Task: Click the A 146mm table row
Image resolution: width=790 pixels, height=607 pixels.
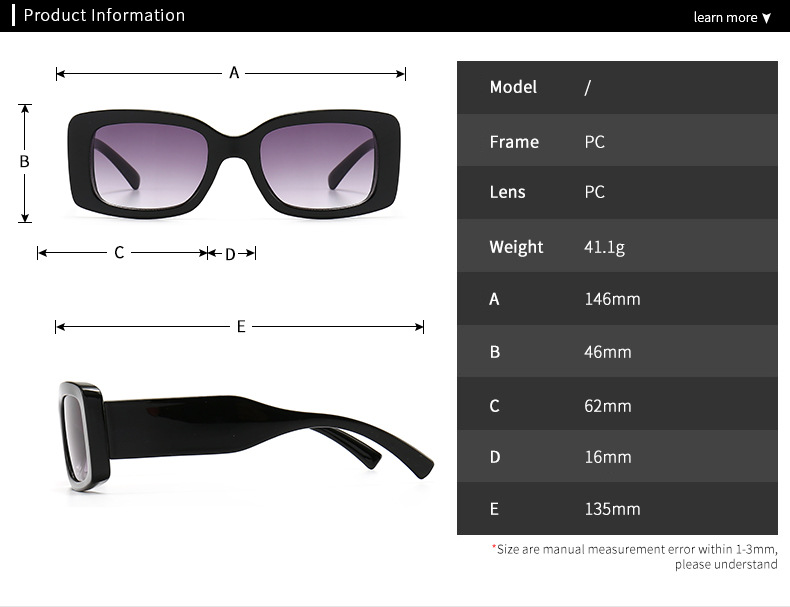Action: click(x=617, y=299)
